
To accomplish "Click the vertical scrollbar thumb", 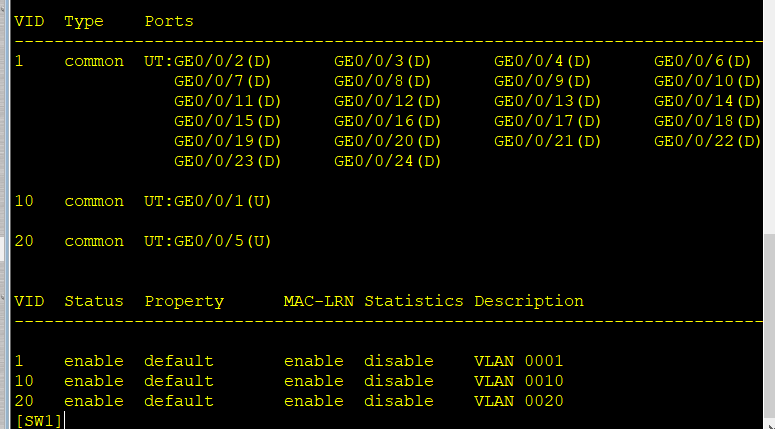I will 768,330.
